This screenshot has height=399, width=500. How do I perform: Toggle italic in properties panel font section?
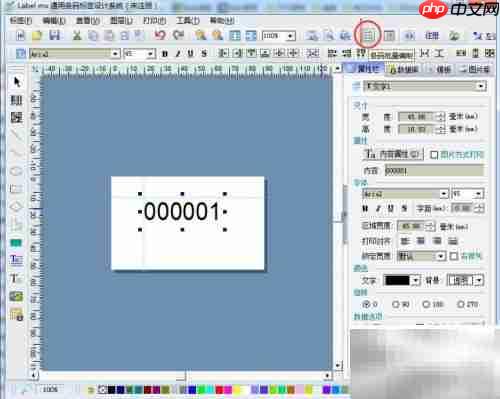coord(378,209)
